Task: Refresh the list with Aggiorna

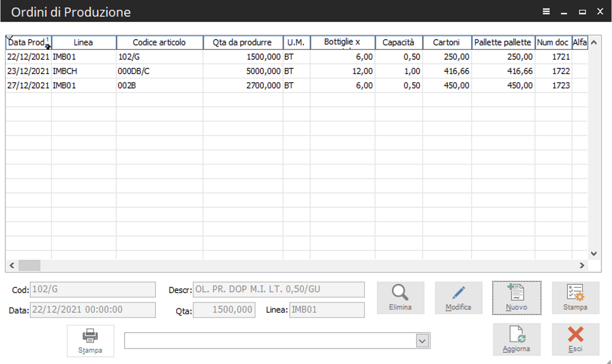Action: pyautogui.click(x=517, y=339)
